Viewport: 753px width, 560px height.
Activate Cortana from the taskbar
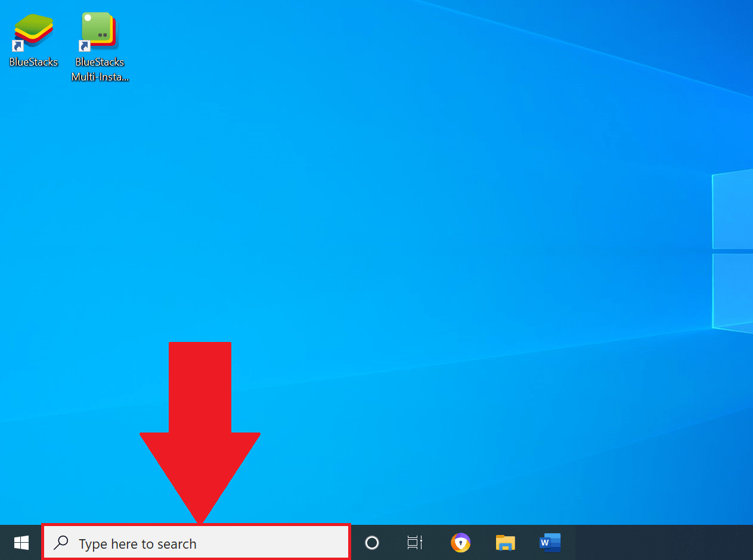click(371, 543)
